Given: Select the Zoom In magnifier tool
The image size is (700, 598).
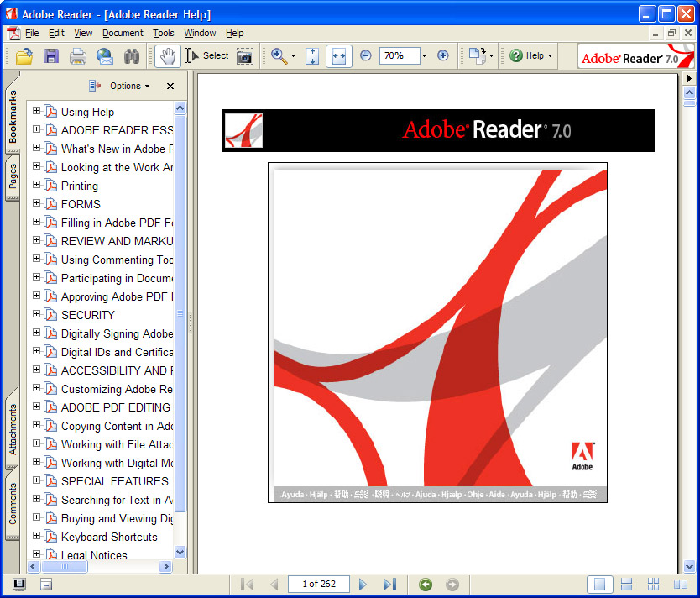Looking at the screenshot, I should [x=279, y=56].
